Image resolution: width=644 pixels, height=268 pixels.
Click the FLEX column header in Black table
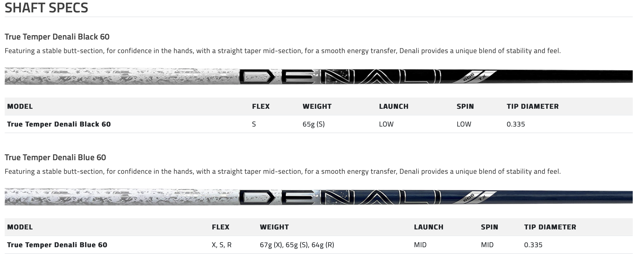261,106
